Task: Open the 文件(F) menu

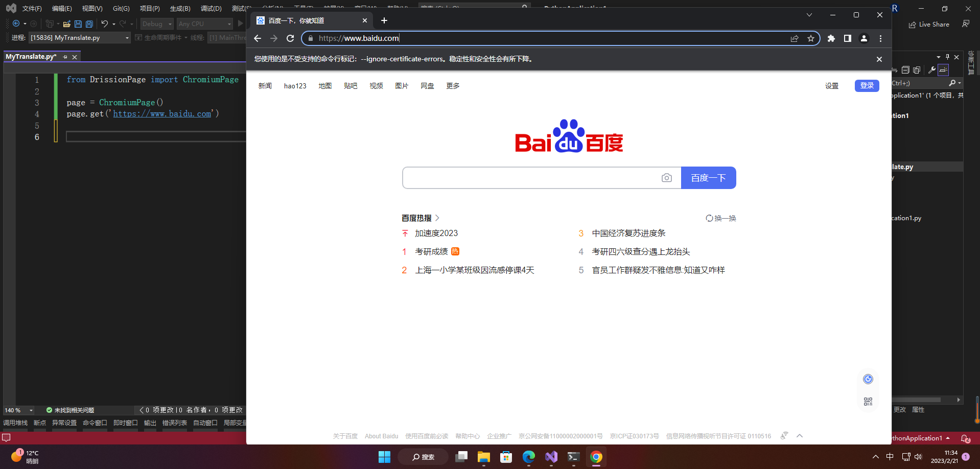Action: pyautogui.click(x=32, y=8)
